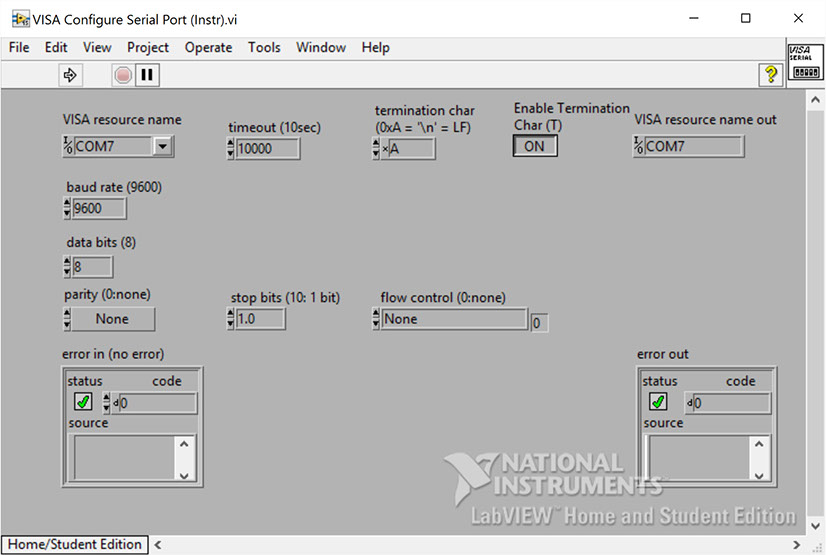Click the red Abort Execution button
Viewport: 826px width, 555px height.
[x=123, y=75]
